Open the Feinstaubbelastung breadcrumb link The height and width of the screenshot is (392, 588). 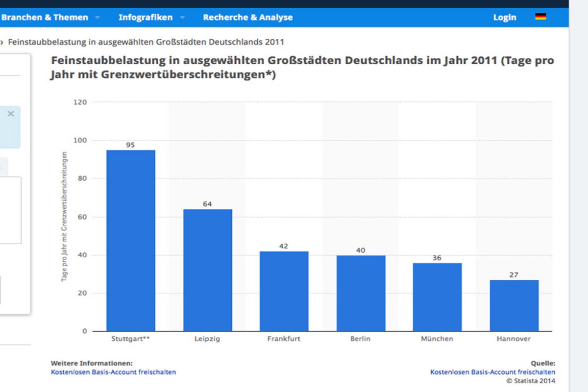tap(146, 42)
